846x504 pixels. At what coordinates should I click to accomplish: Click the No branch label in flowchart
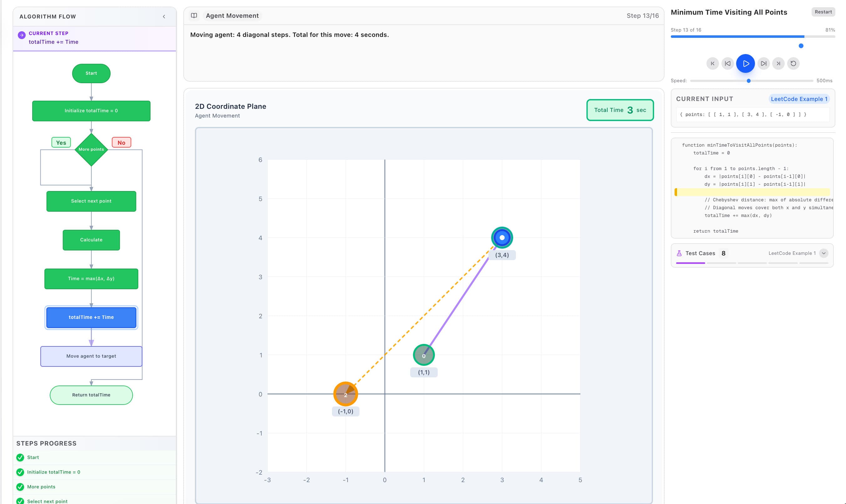pyautogui.click(x=121, y=142)
